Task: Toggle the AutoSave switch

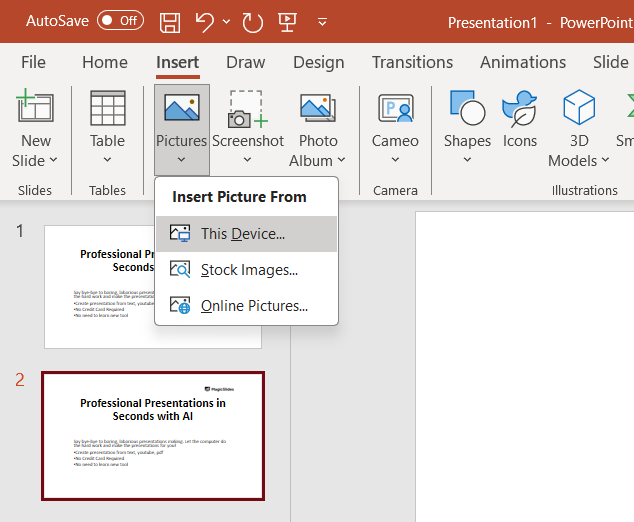Action: 120,20
